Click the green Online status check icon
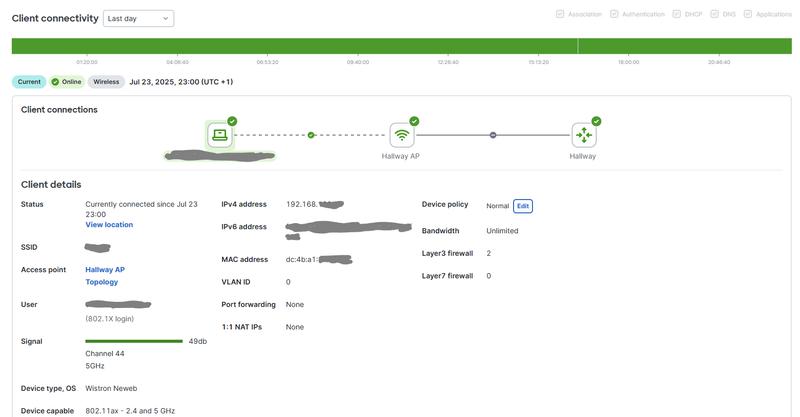Image resolution: width=800 pixels, height=417 pixels. [x=56, y=82]
